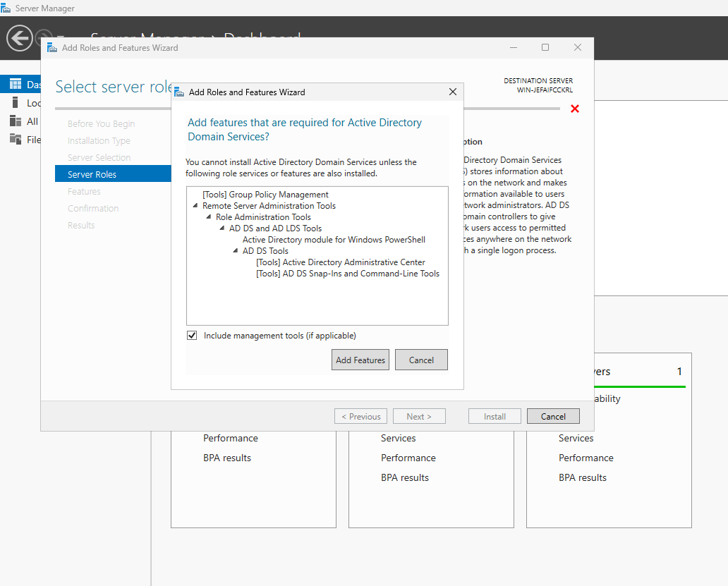728x586 pixels.
Task: Close the required features dialog
Action: point(453,92)
